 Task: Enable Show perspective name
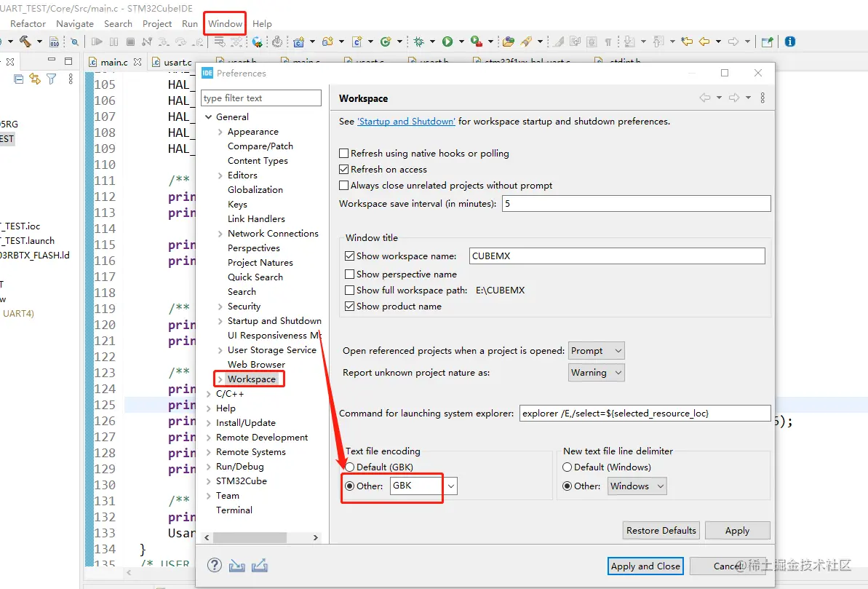tap(349, 274)
